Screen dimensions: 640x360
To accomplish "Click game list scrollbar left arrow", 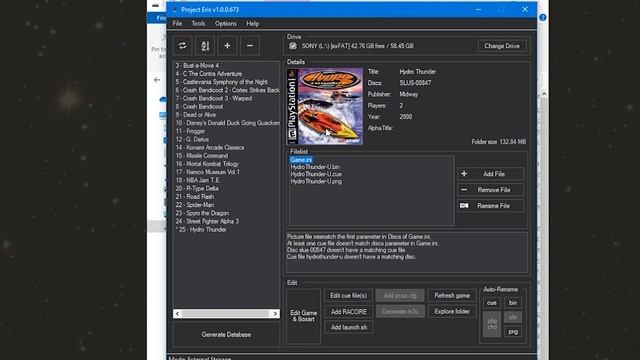I will pos(177,313).
